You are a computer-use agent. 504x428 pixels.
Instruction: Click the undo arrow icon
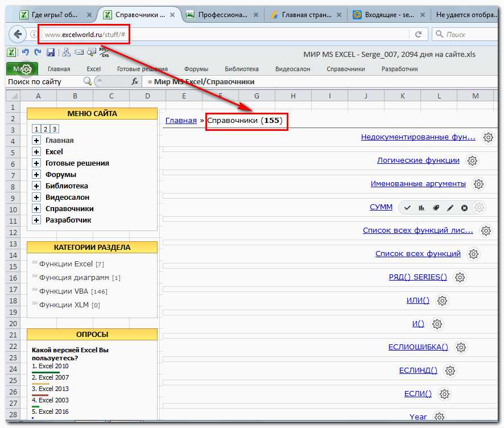tap(26, 52)
